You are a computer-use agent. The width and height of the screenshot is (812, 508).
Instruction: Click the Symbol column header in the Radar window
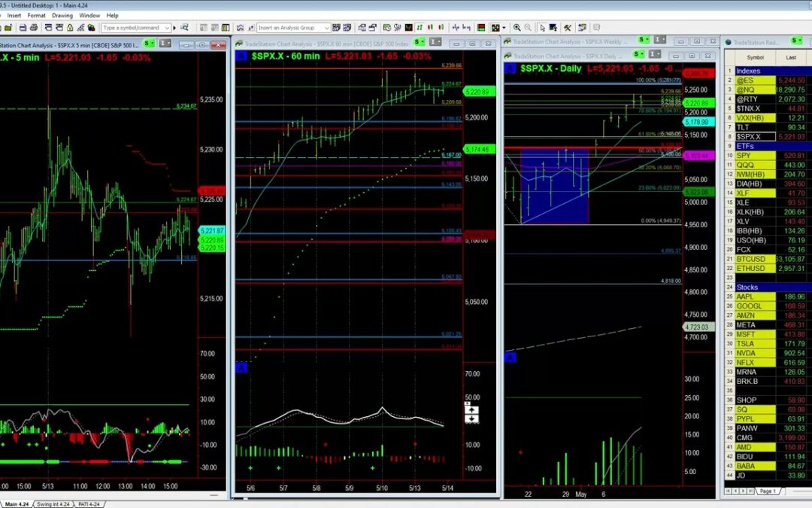click(x=755, y=57)
